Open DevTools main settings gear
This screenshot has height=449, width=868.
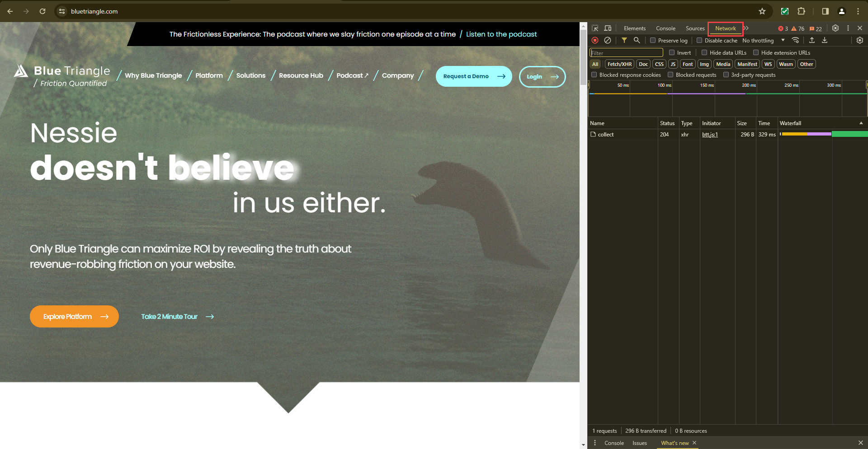tap(835, 28)
